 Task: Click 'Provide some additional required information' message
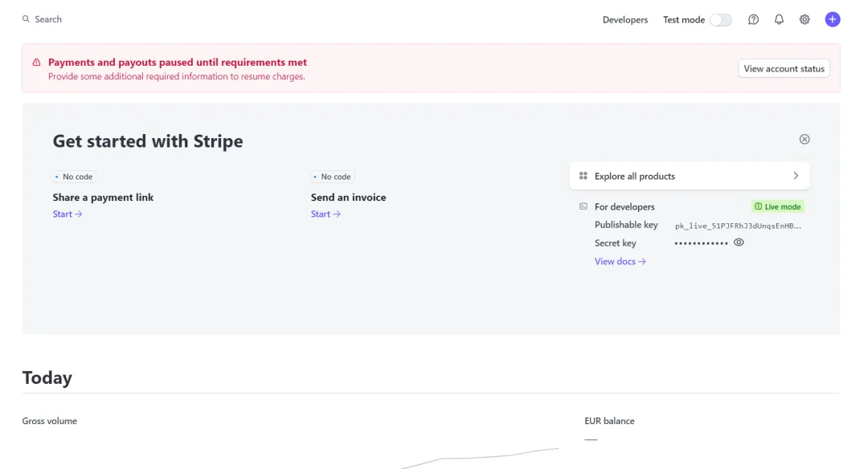[x=177, y=76]
